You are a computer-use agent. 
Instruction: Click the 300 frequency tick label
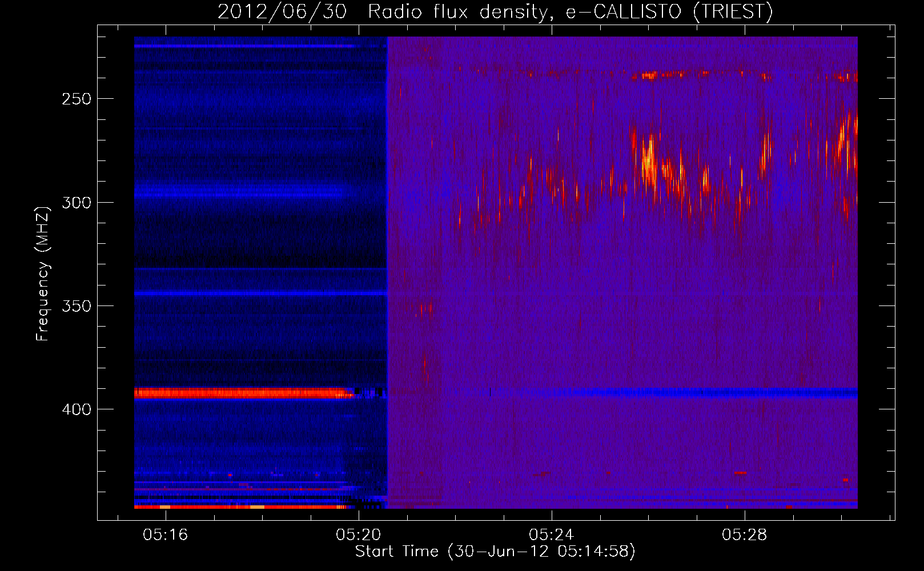point(77,203)
